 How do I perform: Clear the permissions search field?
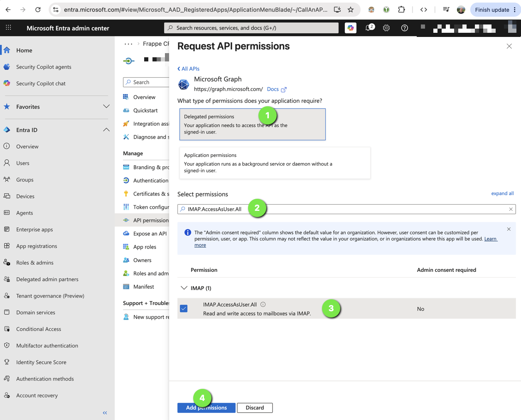click(x=511, y=209)
